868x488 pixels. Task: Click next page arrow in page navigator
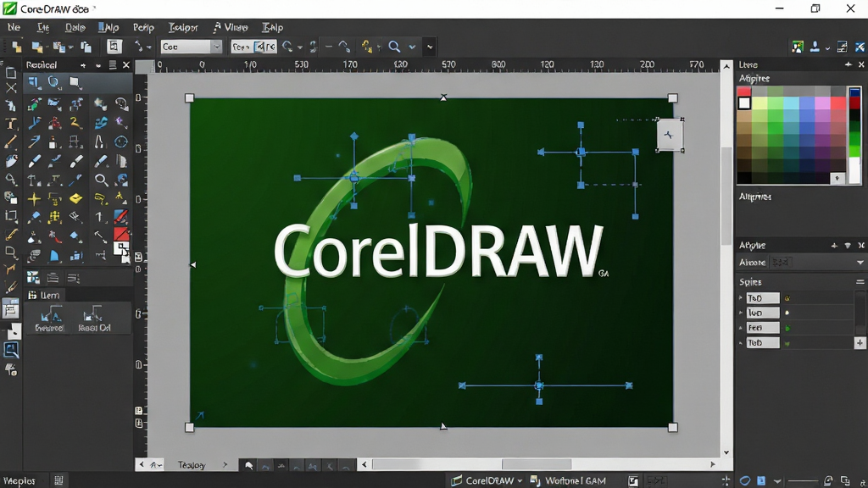225,465
